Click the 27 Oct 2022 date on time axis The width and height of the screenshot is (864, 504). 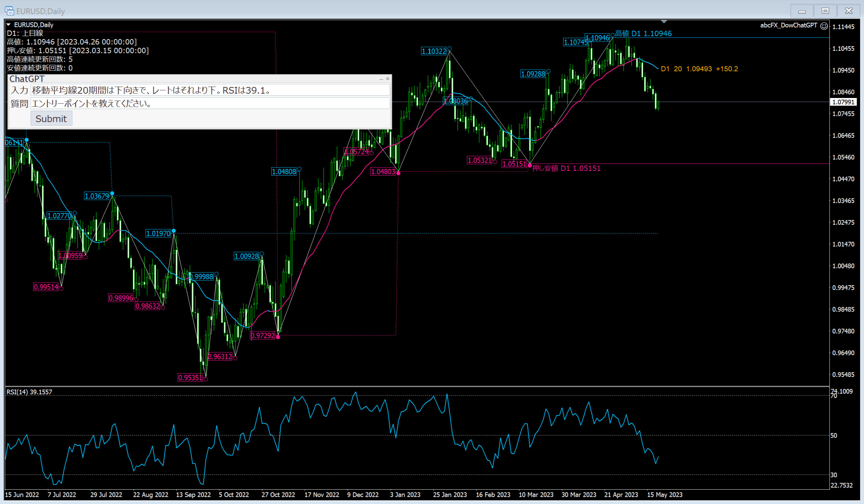click(278, 495)
